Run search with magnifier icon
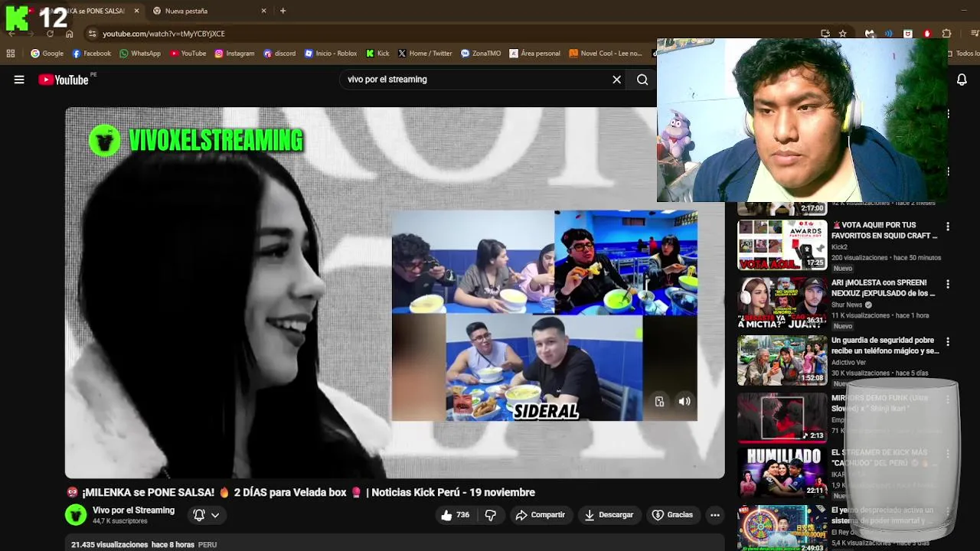Image resolution: width=980 pixels, height=551 pixels. [642, 80]
